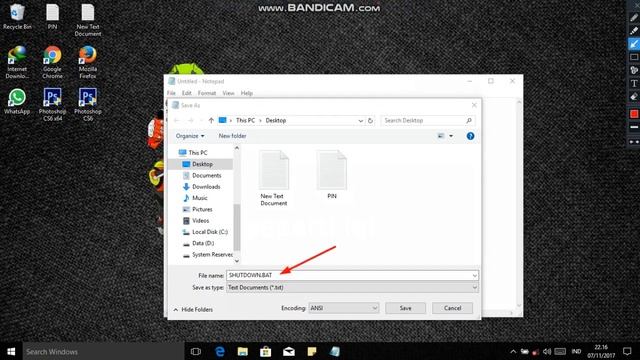
Task: Open the Format menu in Notepad
Action: [207, 93]
